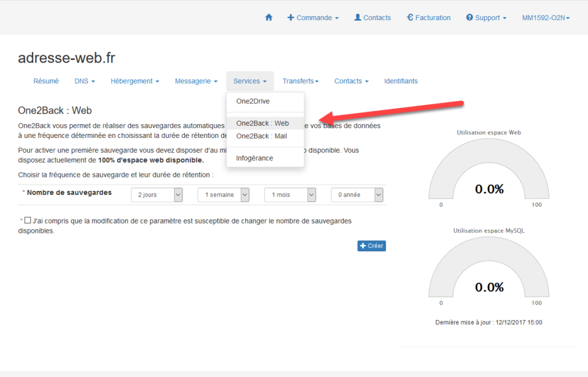The image size is (588, 377).
Task: Switch to the Identifiants tab
Action: pos(401,81)
